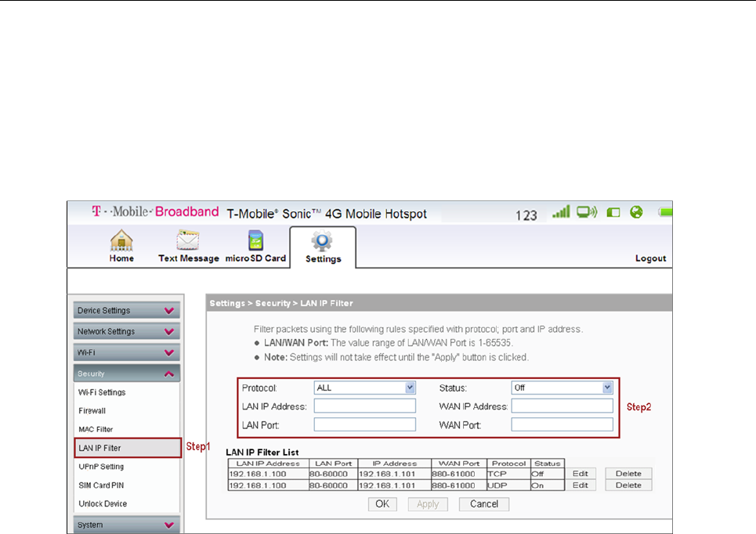The image size is (756, 534).
Task: Open the Status dropdown set to Off
Action: 562,388
